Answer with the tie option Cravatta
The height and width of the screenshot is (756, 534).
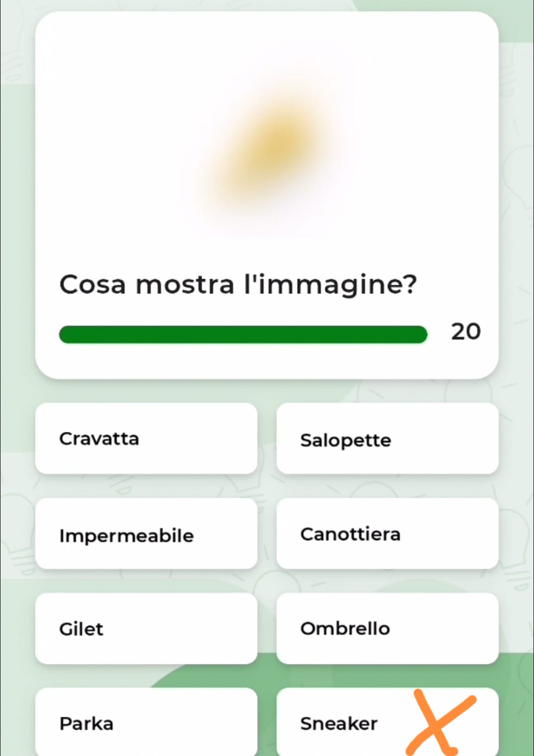pos(146,438)
